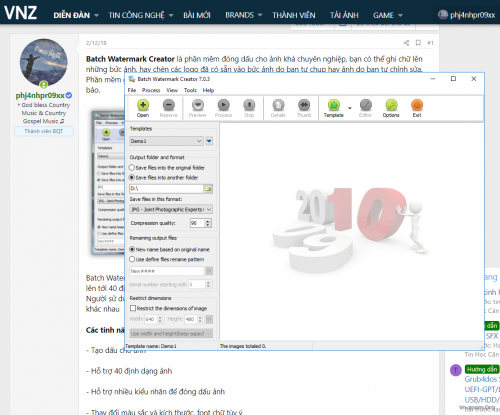
Task: Click the embedded software screenshot thumbnail
Action: [108, 183]
